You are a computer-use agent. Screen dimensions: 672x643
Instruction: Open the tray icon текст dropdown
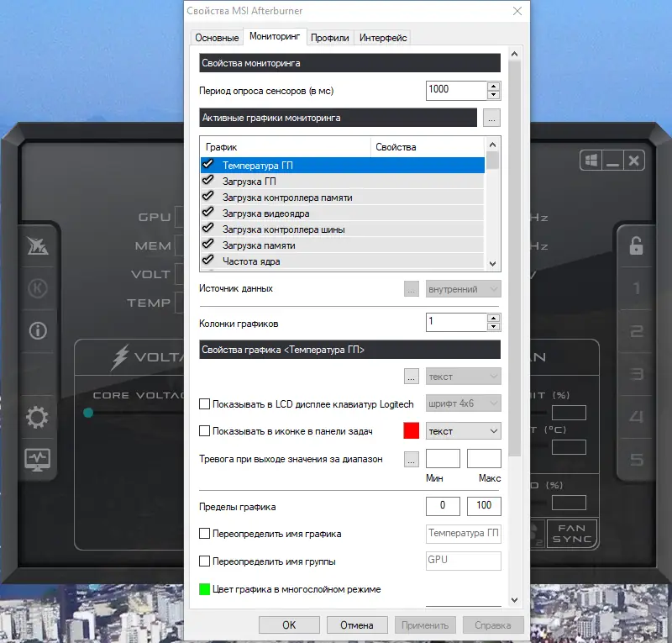[464, 431]
